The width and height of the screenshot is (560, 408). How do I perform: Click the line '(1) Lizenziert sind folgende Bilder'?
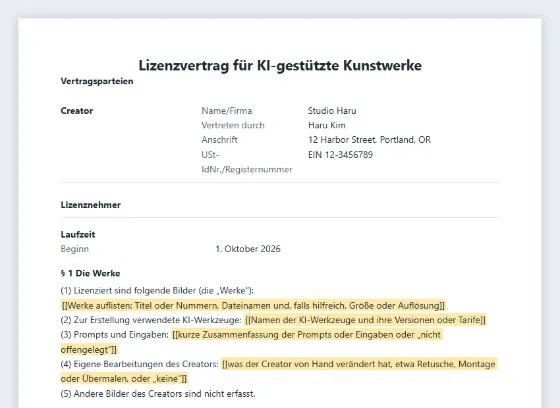(157, 290)
